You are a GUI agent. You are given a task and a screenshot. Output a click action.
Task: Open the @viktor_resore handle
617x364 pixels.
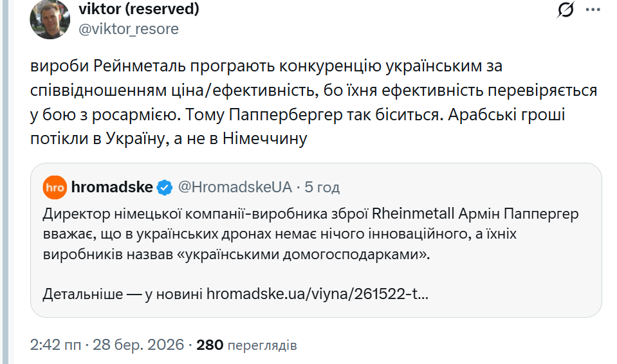click(x=129, y=30)
